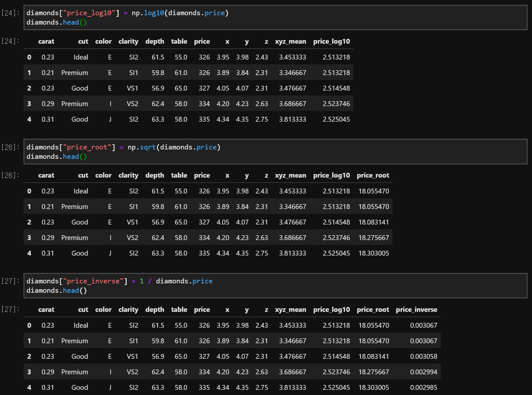Image resolution: width=532 pixels, height=395 pixels.
Task: Click the price_inverse column header in last table
Action: click(416, 310)
